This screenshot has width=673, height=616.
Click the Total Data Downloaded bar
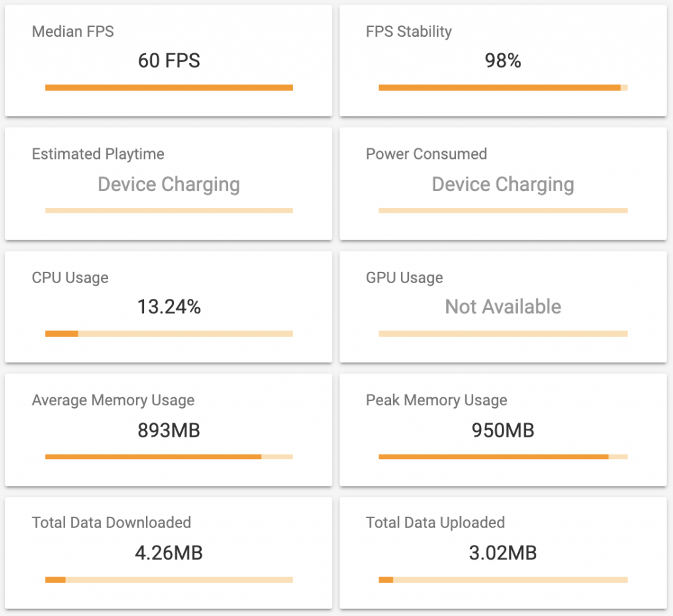click(x=169, y=580)
